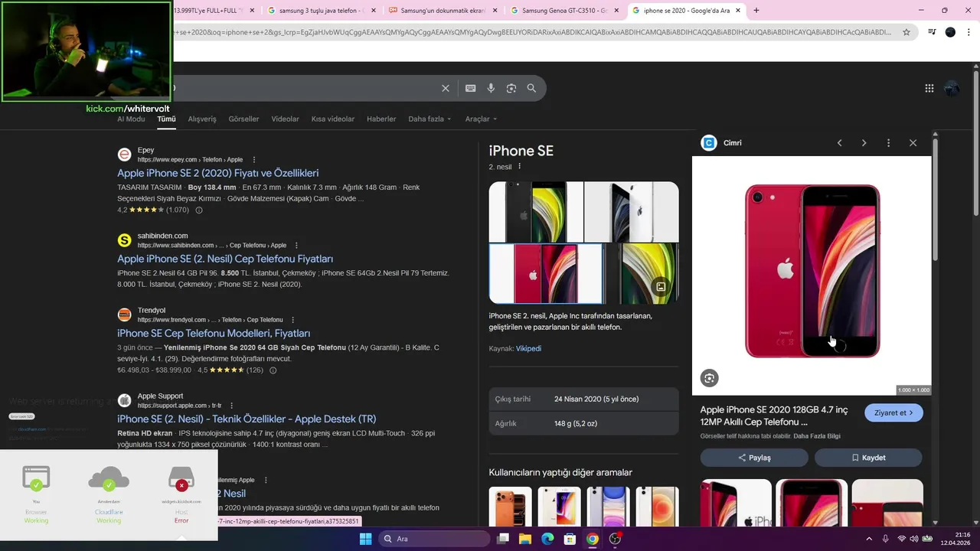Screen dimensions: 980x551
Task: Open the Cimri source title
Action: click(x=733, y=143)
